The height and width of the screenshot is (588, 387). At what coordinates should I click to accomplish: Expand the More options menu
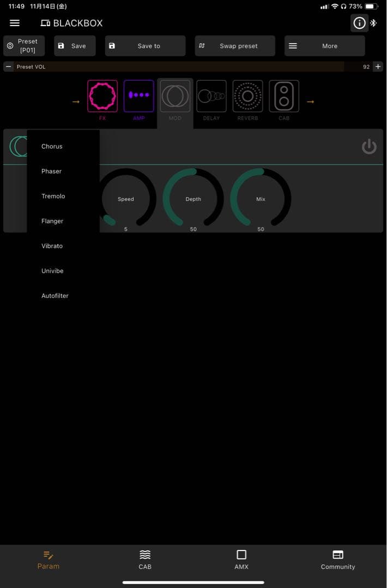(324, 46)
